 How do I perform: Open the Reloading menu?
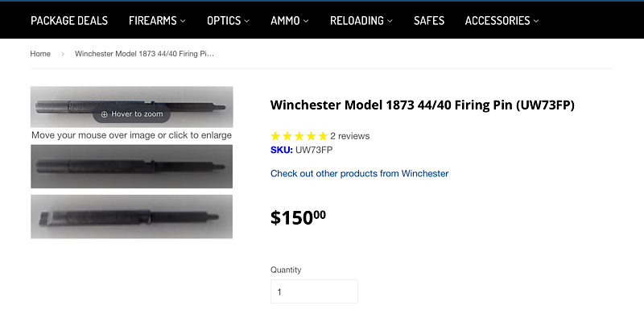point(361,20)
